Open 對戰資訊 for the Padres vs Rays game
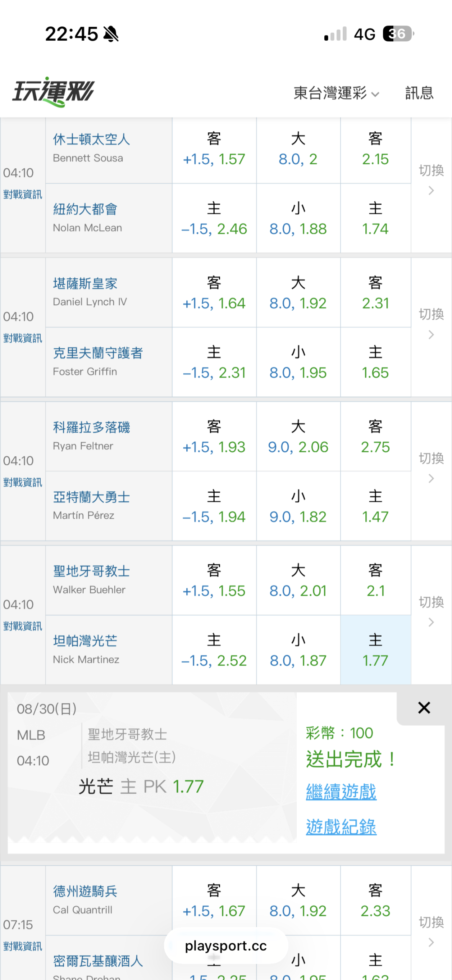Screen dimensions: 452x980 tap(23, 626)
